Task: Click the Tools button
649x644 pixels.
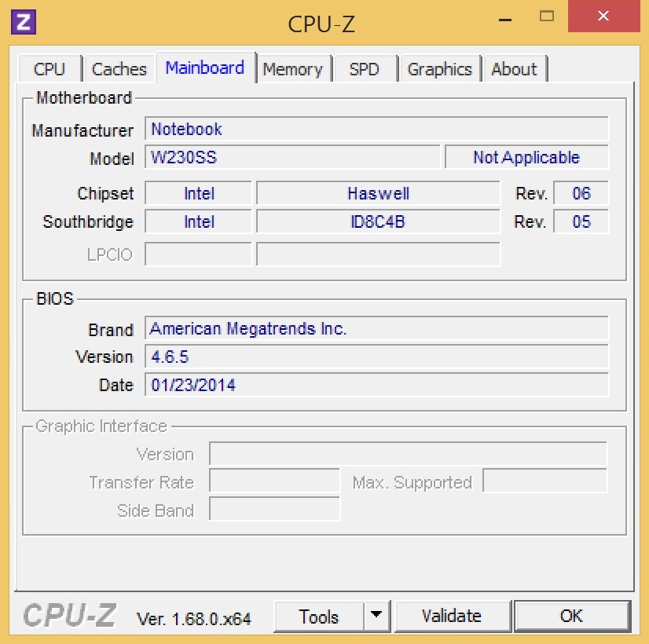Action: pos(319,617)
